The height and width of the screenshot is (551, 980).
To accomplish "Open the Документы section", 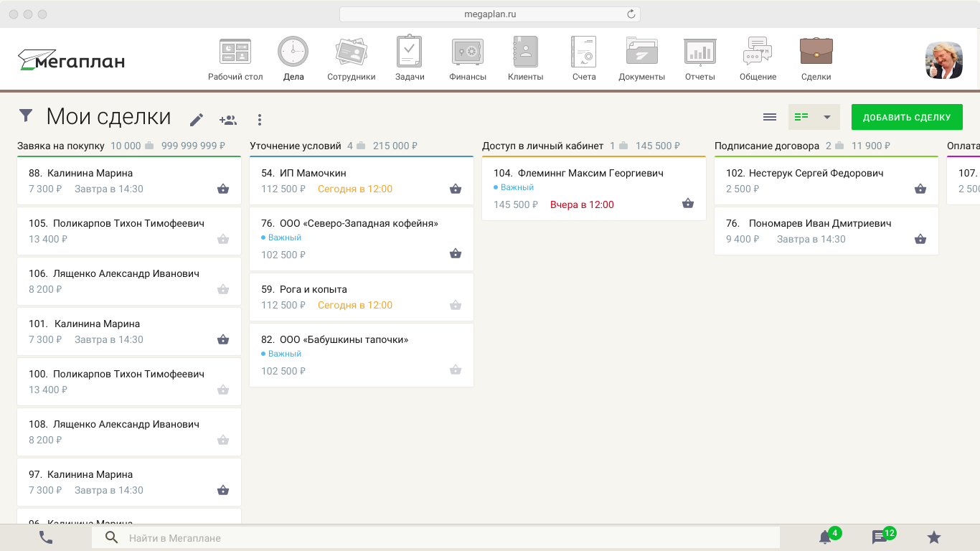I will coord(641,57).
